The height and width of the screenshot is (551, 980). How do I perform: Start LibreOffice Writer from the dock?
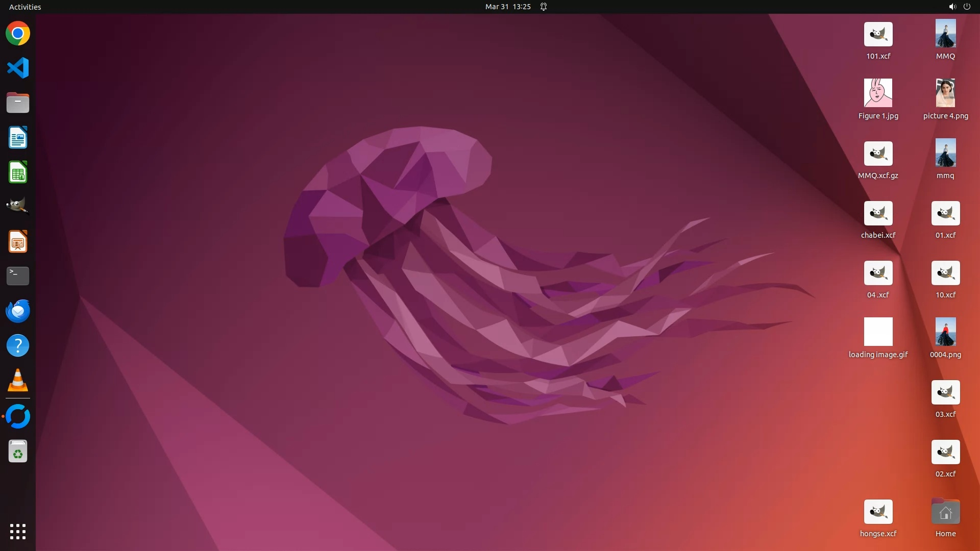click(18, 138)
